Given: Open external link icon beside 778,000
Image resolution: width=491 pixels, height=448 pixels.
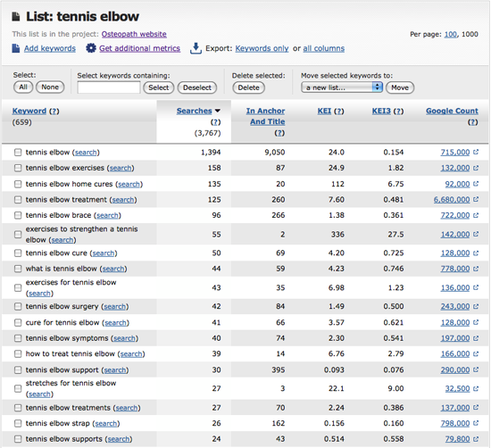Looking at the screenshot, I should [x=476, y=269].
